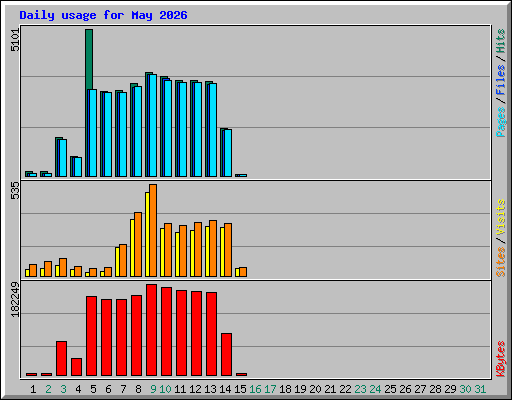Click day 14 on the x-axis
The height and width of the screenshot is (400, 512).
pos(225,389)
